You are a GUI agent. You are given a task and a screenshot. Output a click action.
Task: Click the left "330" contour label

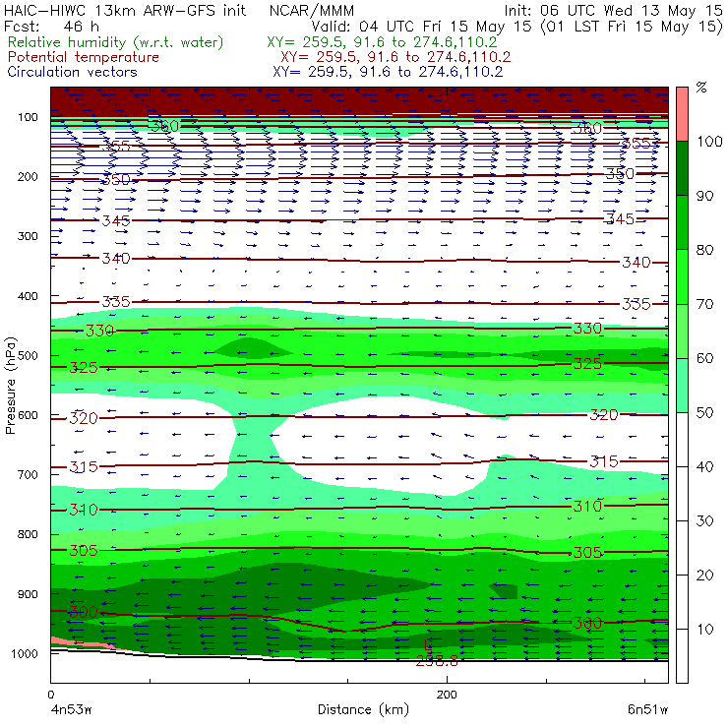pos(99,331)
